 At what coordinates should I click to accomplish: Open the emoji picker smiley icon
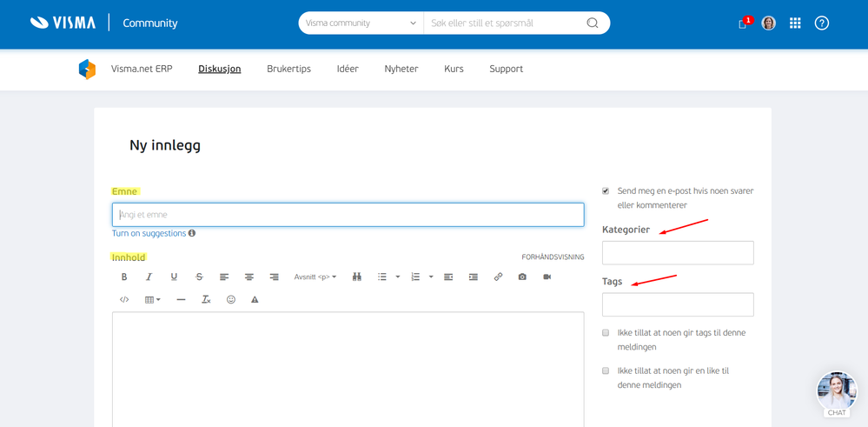tap(231, 300)
